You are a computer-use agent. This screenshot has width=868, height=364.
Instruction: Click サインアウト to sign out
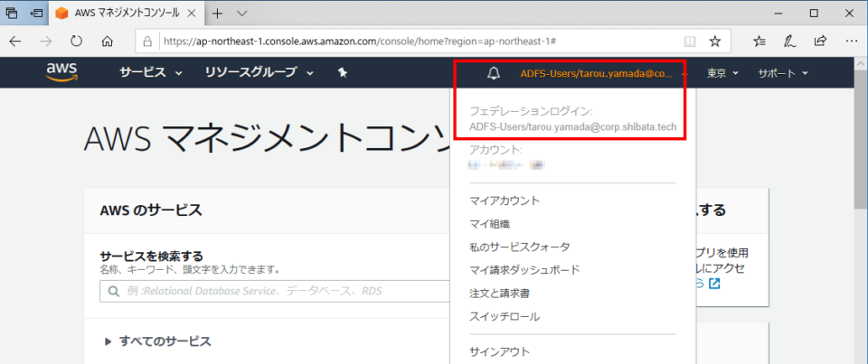coord(499,351)
